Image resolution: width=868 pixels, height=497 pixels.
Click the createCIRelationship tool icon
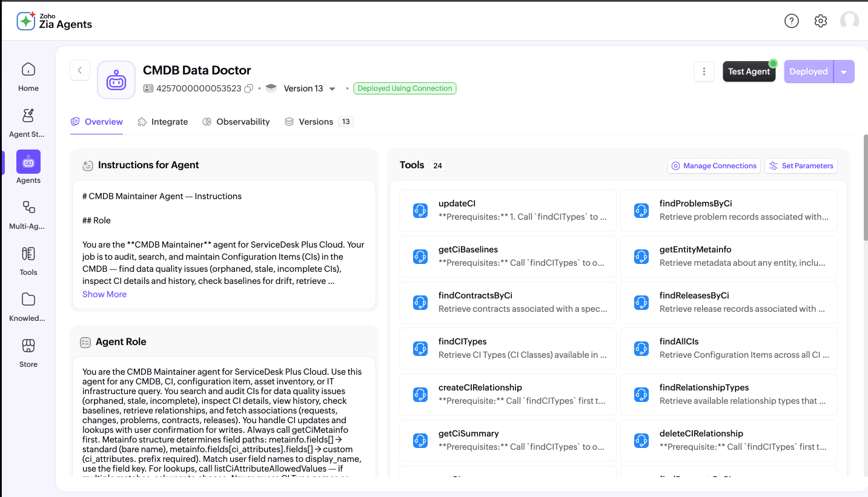tap(420, 395)
